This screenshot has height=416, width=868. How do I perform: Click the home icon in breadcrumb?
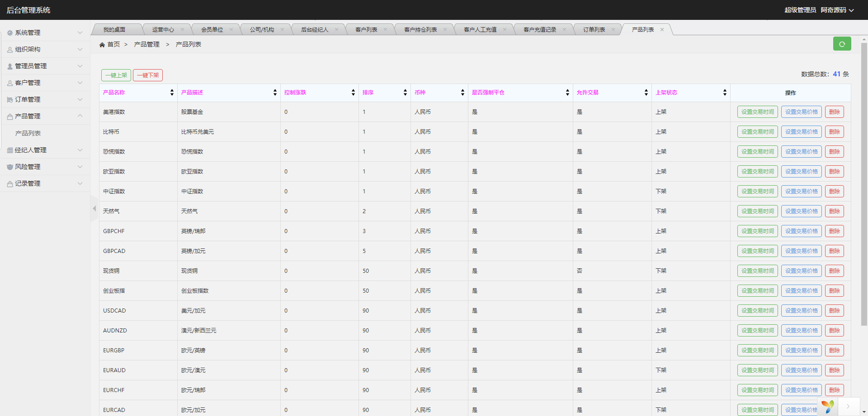pos(102,45)
